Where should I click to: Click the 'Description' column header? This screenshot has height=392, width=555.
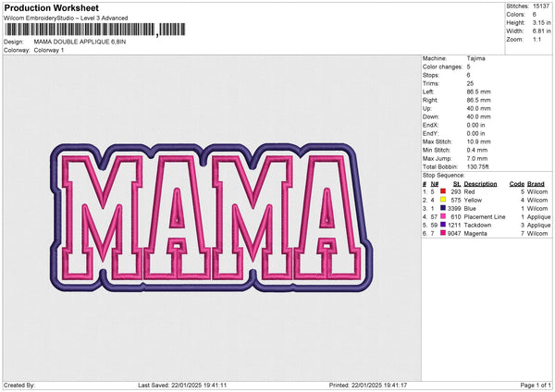pyautogui.click(x=480, y=184)
